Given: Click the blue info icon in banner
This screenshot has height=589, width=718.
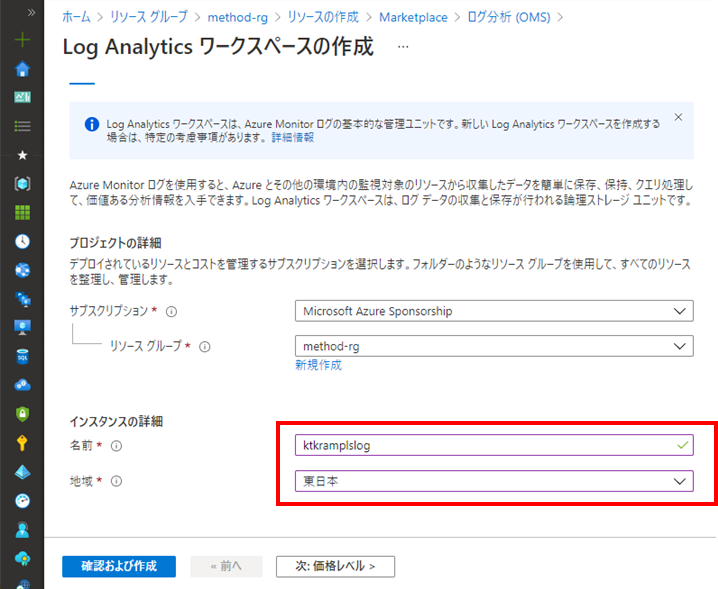Looking at the screenshot, I should pyautogui.click(x=92, y=124).
